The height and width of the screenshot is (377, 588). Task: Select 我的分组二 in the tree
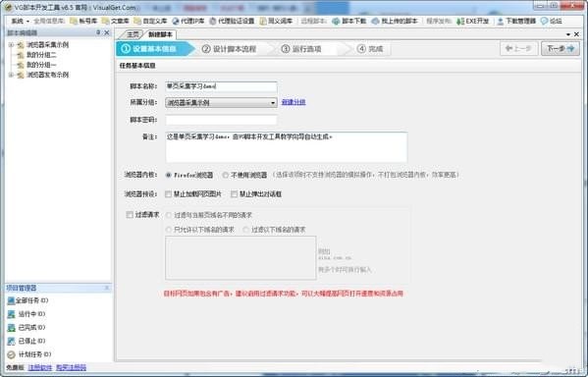(41, 55)
